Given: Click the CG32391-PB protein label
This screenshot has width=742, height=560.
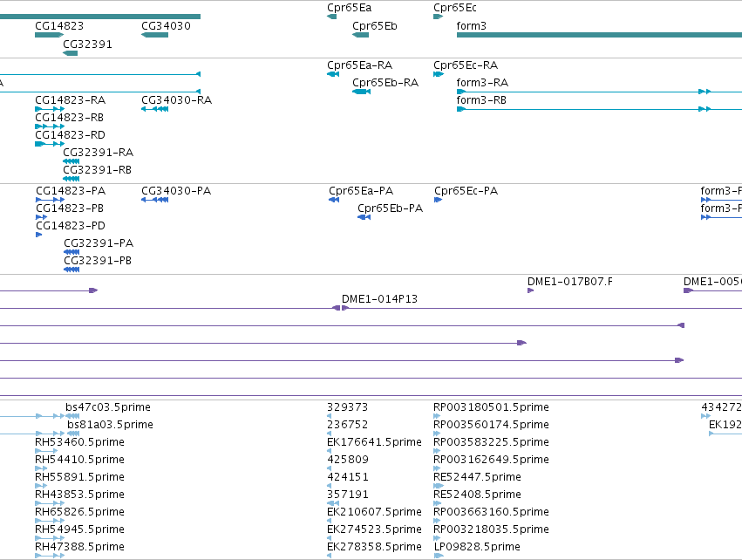Looking at the screenshot, I should tap(98, 261).
